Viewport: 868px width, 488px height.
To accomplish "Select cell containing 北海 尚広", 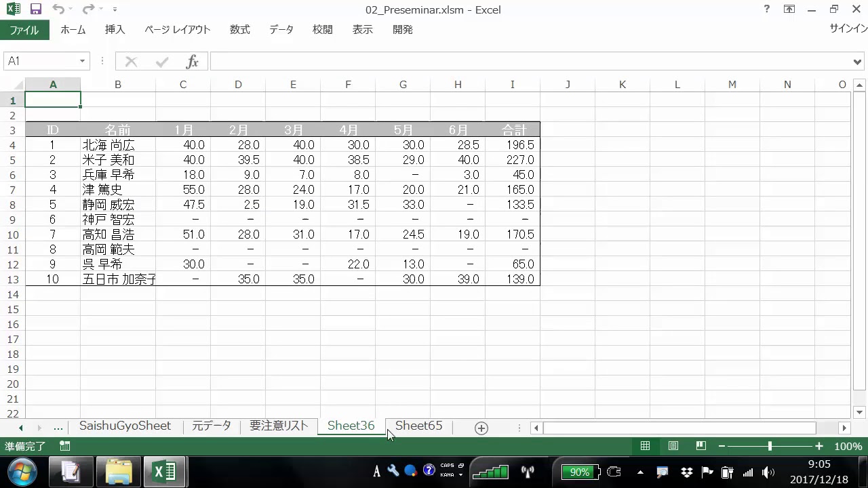I will point(117,145).
